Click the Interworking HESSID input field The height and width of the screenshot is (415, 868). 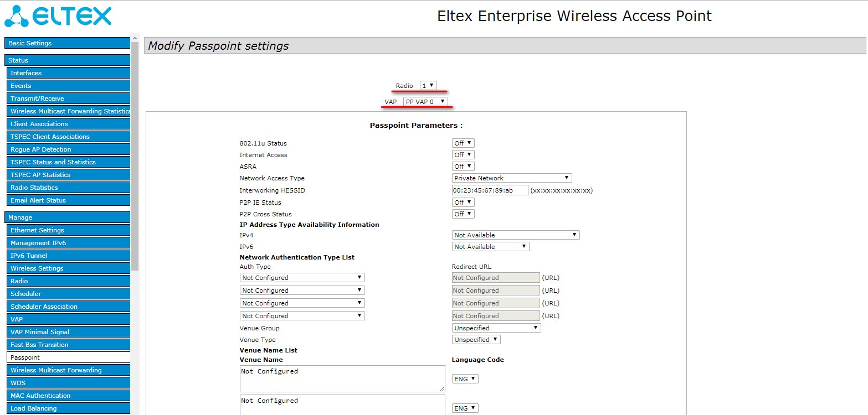coord(490,190)
